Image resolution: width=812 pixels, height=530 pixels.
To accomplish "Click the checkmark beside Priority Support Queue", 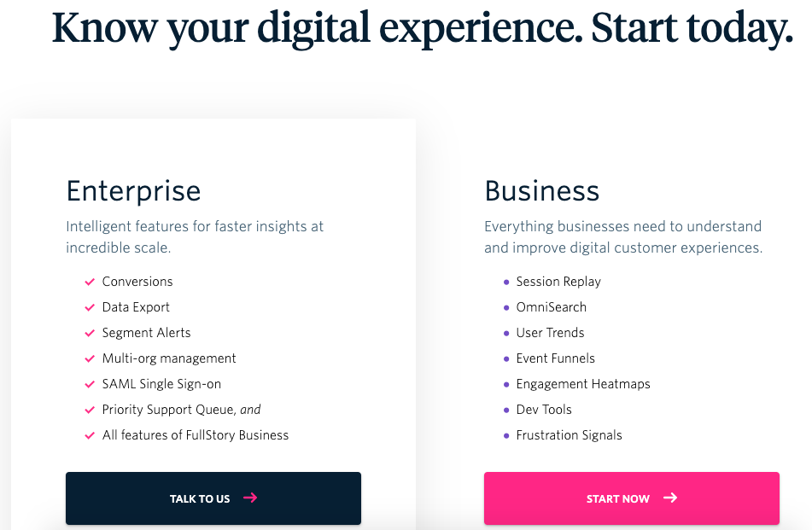I will (90, 410).
